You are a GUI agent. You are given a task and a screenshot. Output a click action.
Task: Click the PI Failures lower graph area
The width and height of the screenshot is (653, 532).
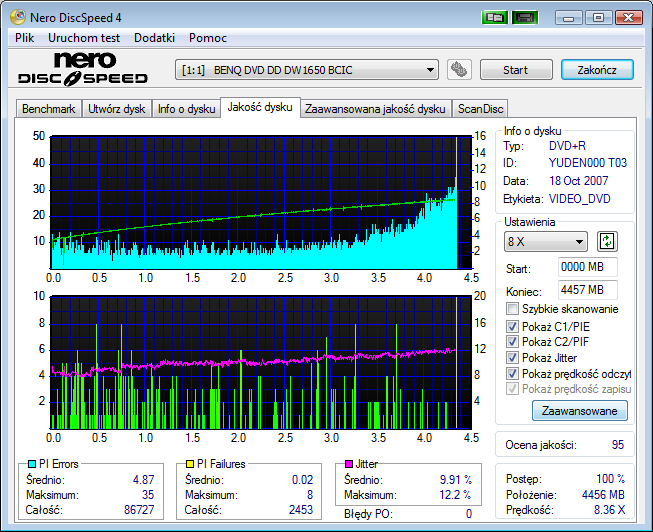[x=261, y=362]
